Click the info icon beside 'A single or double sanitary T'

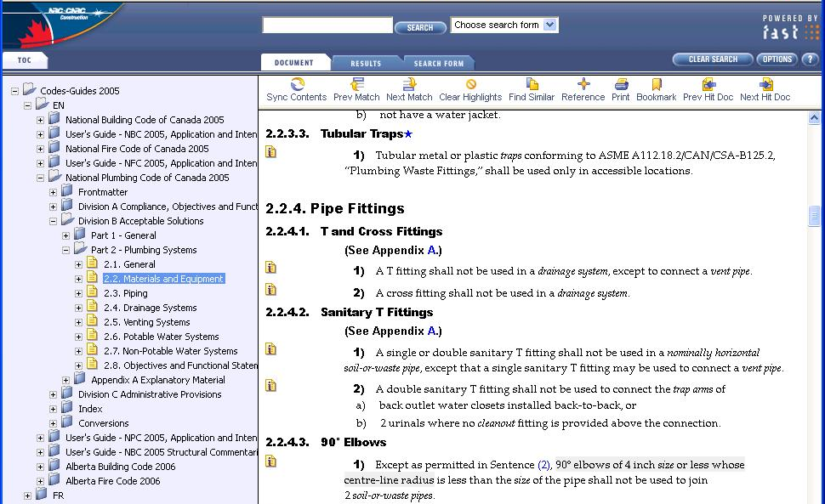coord(271,349)
